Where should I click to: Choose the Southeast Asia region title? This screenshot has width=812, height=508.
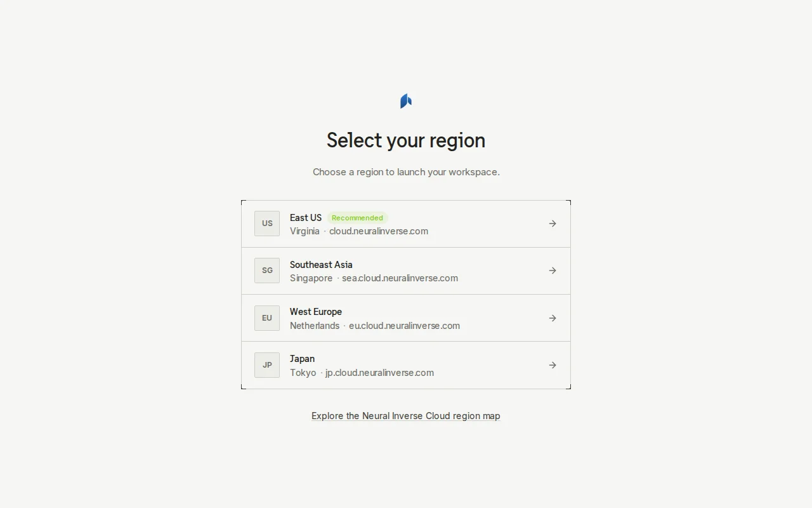tap(321, 265)
